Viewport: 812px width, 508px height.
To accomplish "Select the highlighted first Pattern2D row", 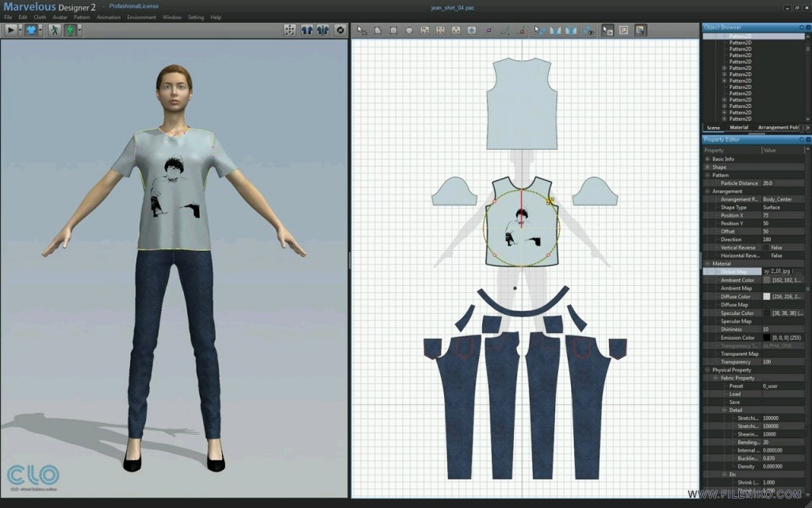I will [753, 37].
